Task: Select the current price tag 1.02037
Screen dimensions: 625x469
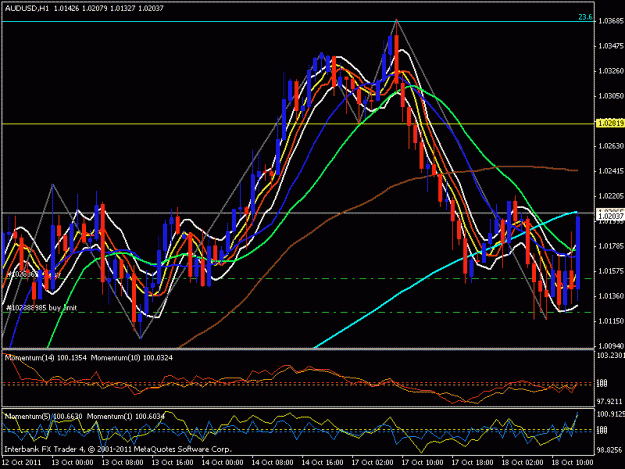Action: click(610, 216)
